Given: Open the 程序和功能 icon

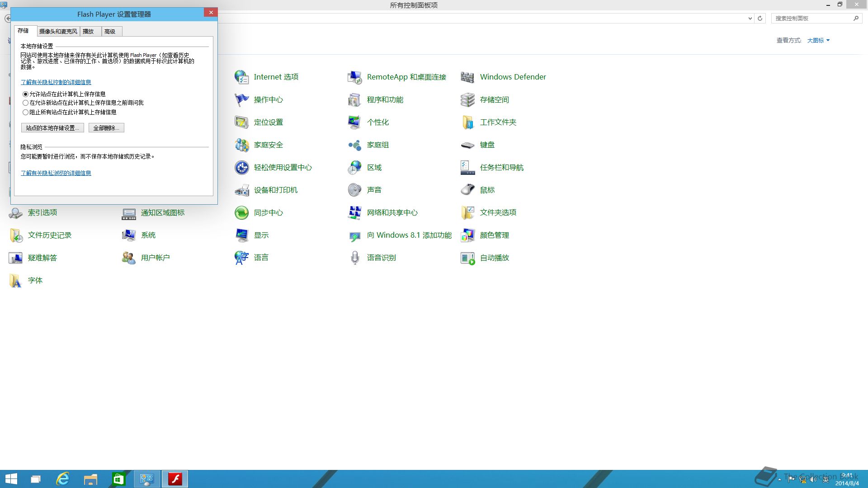Looking at the screenshot, I should point(355,100).
